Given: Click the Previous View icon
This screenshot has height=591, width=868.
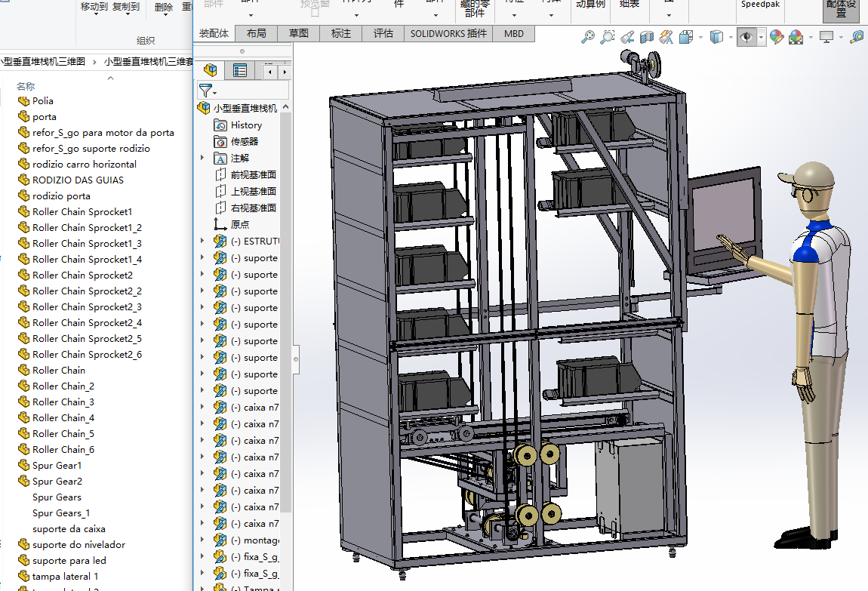Looking at the screenshot, I should pos(627,37).
